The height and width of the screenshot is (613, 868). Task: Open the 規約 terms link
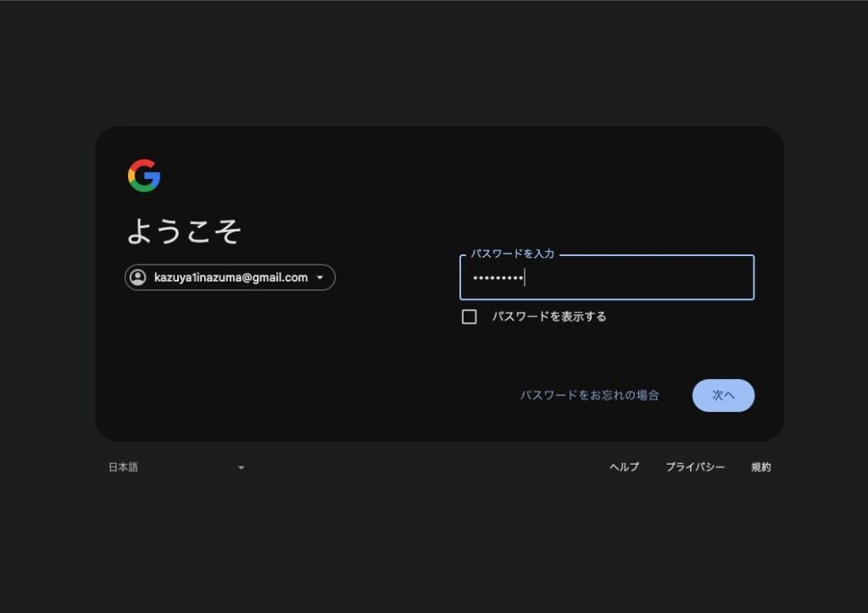coord(760,467)
